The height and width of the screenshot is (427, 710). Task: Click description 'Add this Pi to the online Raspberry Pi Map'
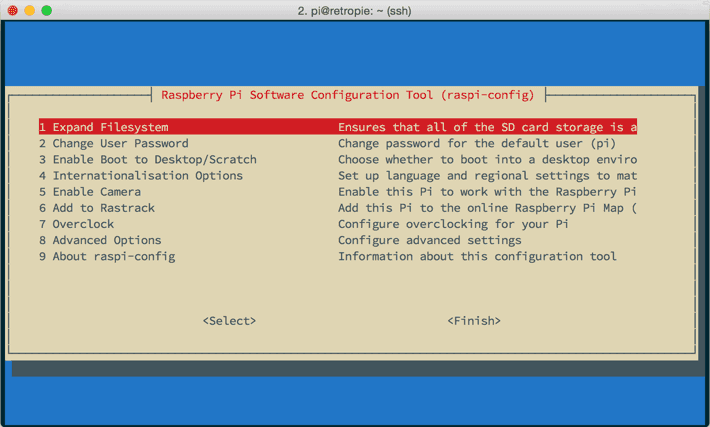tap(481, 208)
